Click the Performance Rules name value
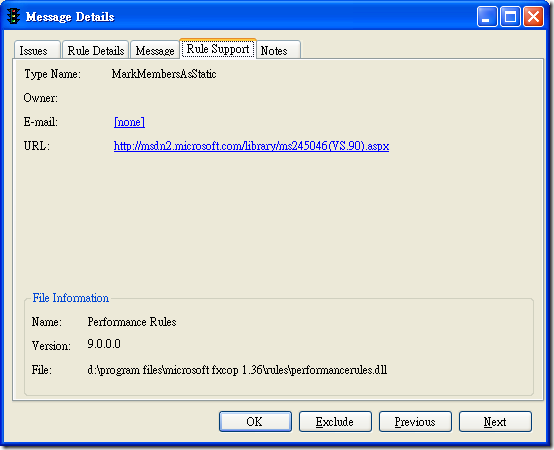This screenshot has width=554, height=450. coord(132,322)
